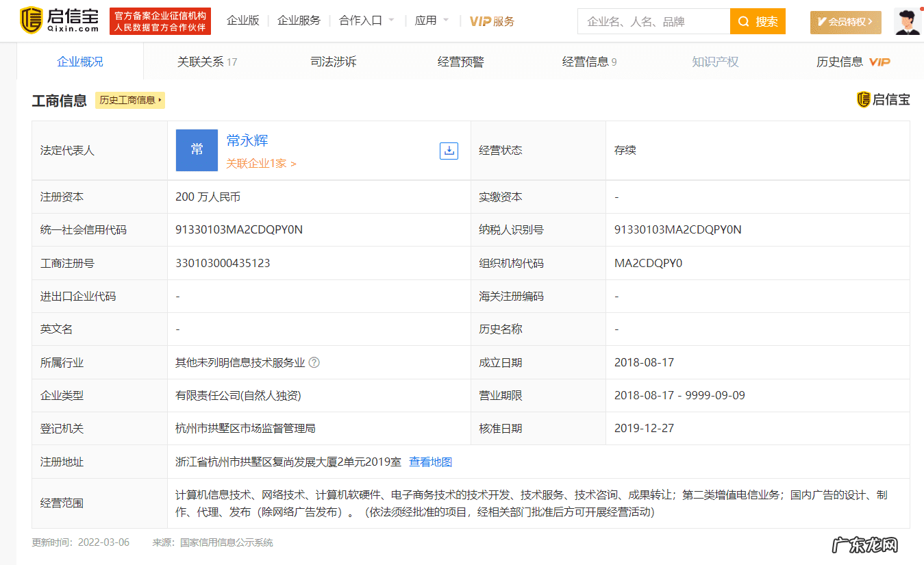Click the 企业服务 menu item

[298, 21]
